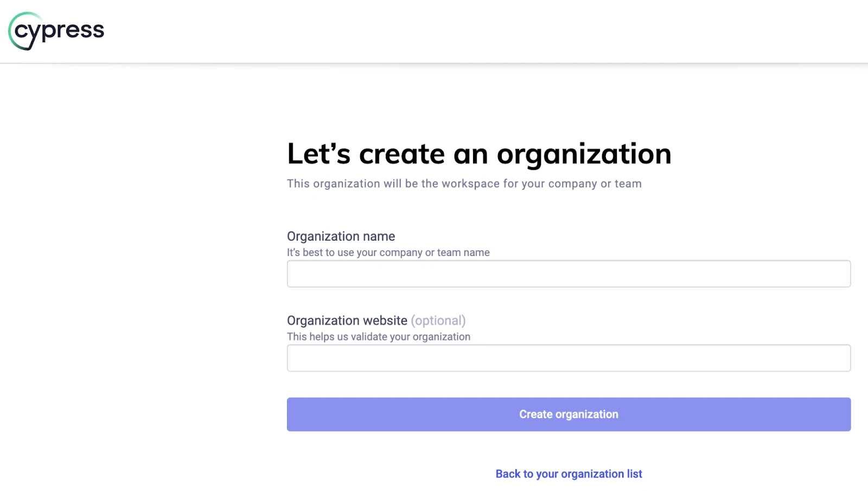Click the company or team name hint text
The width and height of the screenshot is (868, 491).
[x=388, y=252]
